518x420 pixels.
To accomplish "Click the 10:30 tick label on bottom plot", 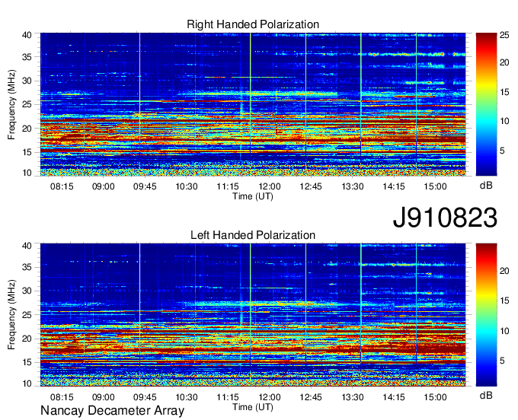I will click(x=187, y=397).
